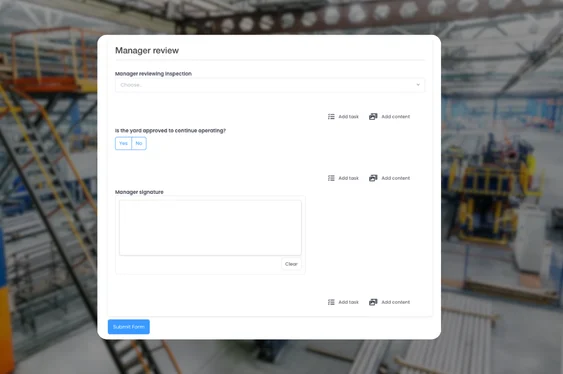The image size is (563, 374).
Task: Open the Manager reviewing inspection dropdown
Action: (x=270, y=85)
